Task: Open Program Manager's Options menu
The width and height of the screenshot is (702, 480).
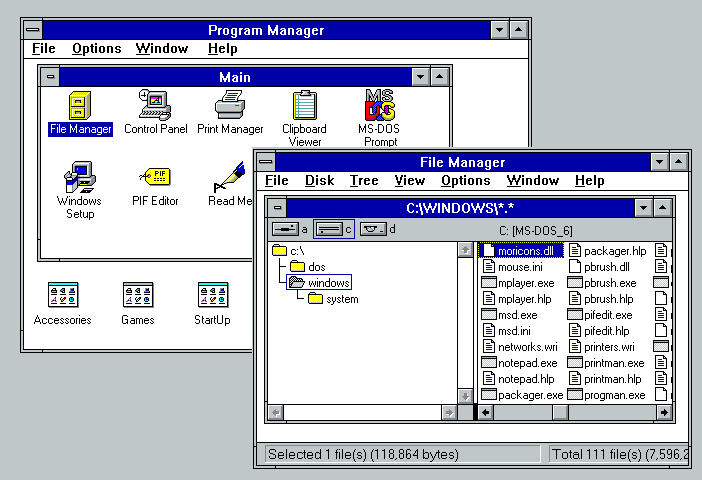Action: 96,48
